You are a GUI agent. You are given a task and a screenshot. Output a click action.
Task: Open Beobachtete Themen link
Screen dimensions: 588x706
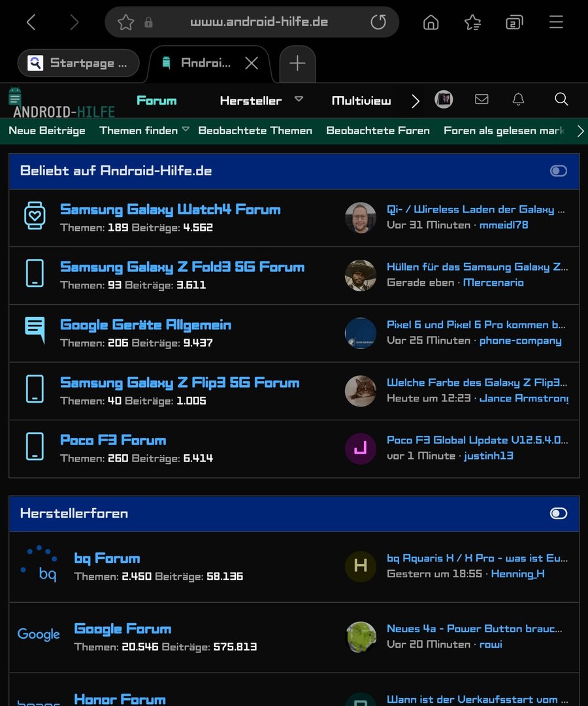pyautogui.click(x=255, y=131)
